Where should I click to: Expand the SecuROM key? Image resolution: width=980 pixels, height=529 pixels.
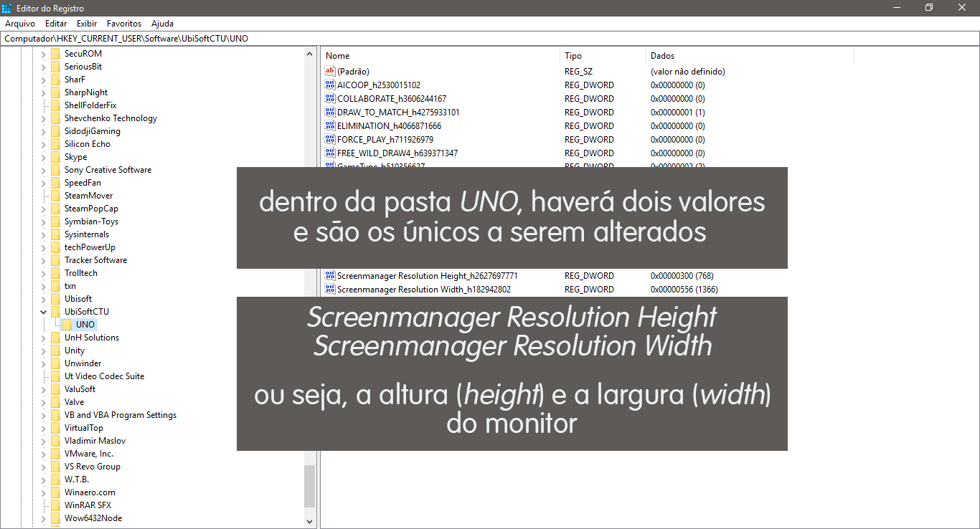click(x=43, y=54)
